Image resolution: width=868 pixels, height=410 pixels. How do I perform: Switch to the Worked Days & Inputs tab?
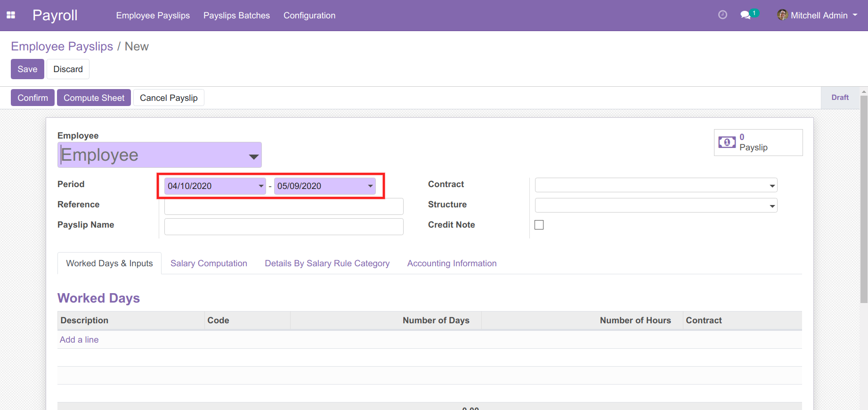coord(109,263)
